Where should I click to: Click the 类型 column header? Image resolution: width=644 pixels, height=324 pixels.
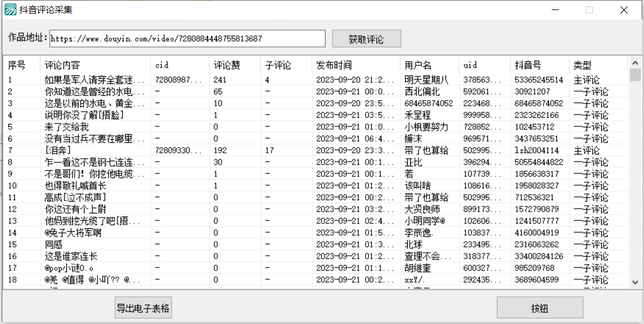598,65
